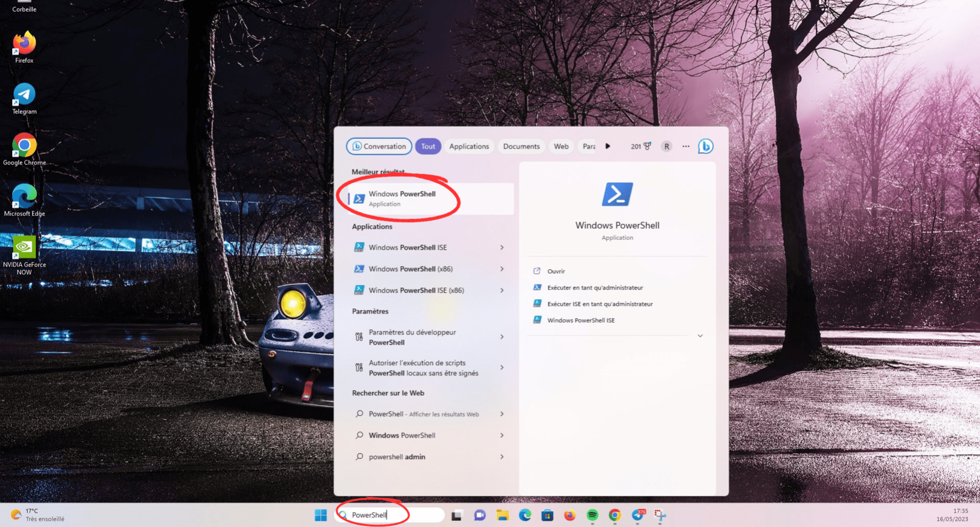Select Microsoft Edge desktop shortcut

coord(24,201)
